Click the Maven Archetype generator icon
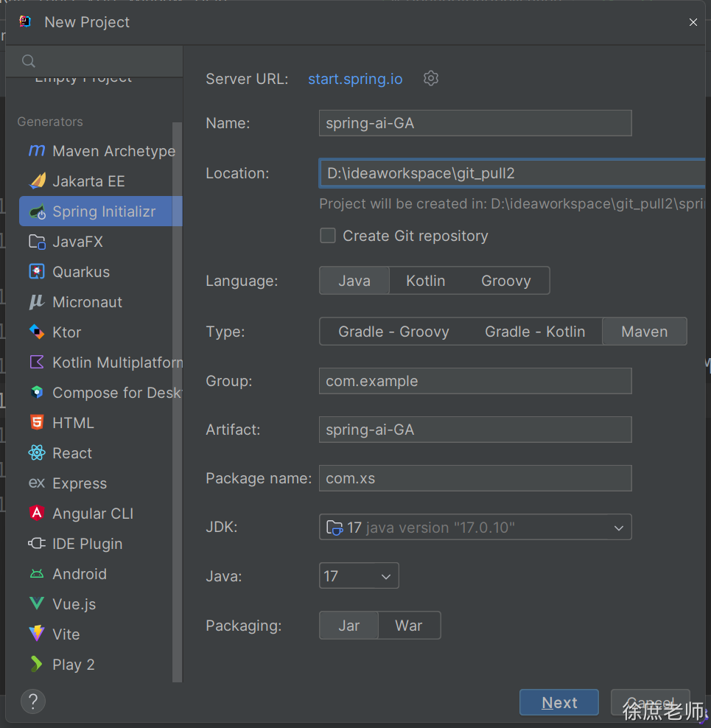This screenshot has height=728, width=711. pos(36,151)
